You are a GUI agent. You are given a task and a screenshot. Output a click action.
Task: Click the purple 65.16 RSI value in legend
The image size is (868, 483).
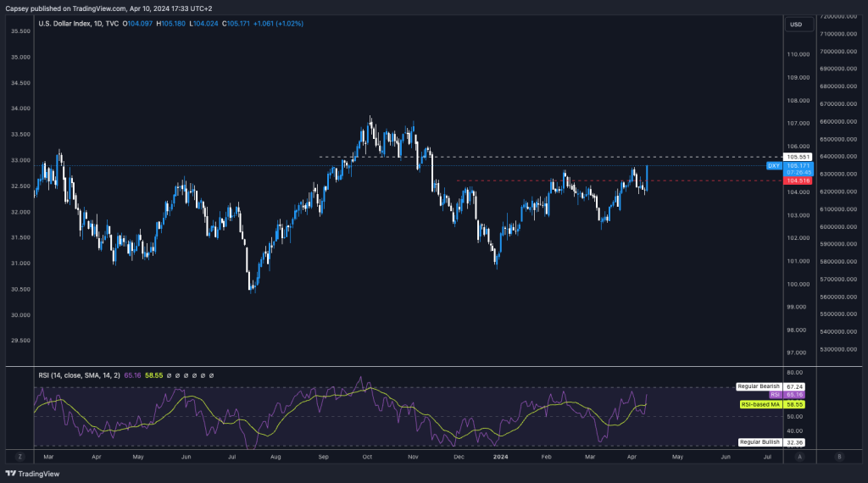coord(132,375)
